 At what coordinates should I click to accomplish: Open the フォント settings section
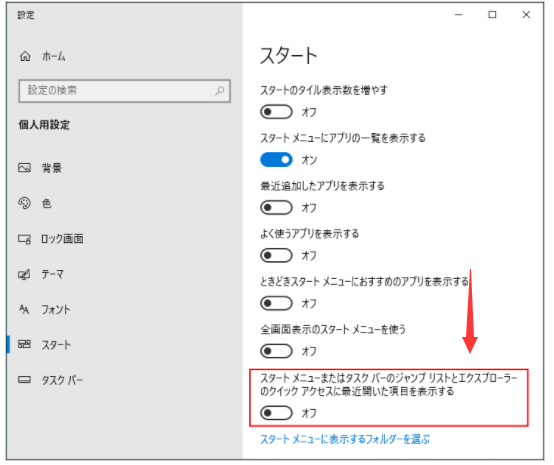(x=56, y=310)
